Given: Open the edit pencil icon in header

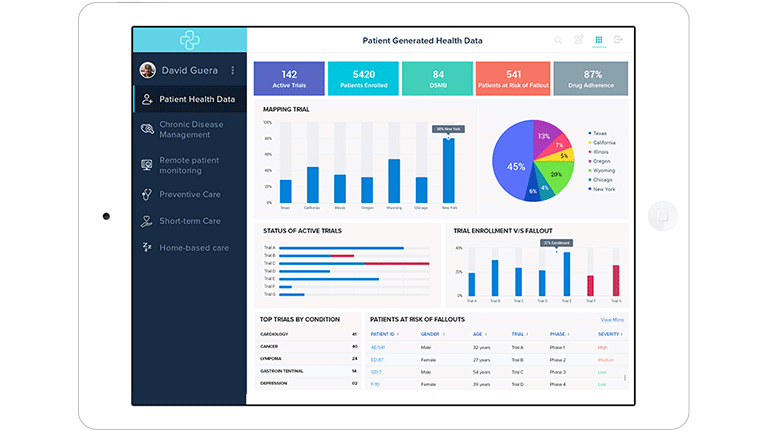Looking at the screenshot, I should (x=578, y=40).
